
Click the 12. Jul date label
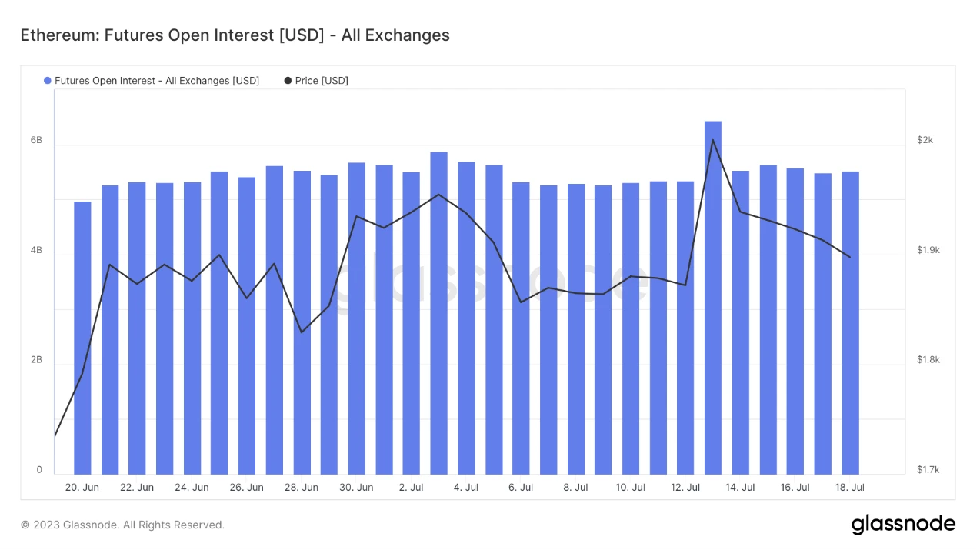[685, 488]
